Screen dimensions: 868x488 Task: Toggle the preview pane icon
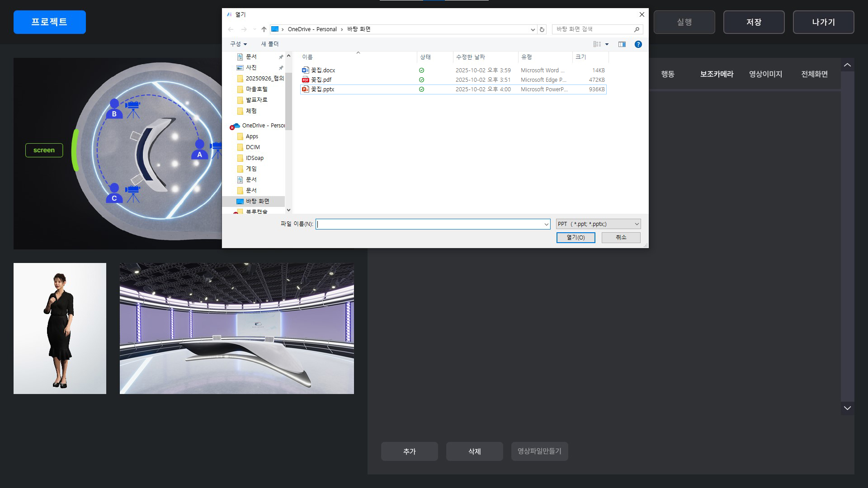pyautogui.click(x=622, y=44)
